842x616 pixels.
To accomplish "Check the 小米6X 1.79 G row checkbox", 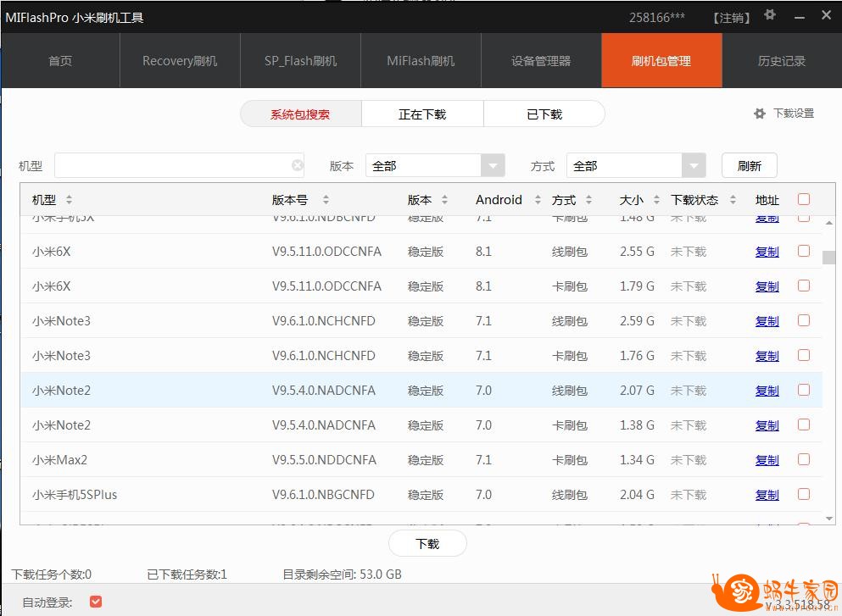I will coord(803,286).
